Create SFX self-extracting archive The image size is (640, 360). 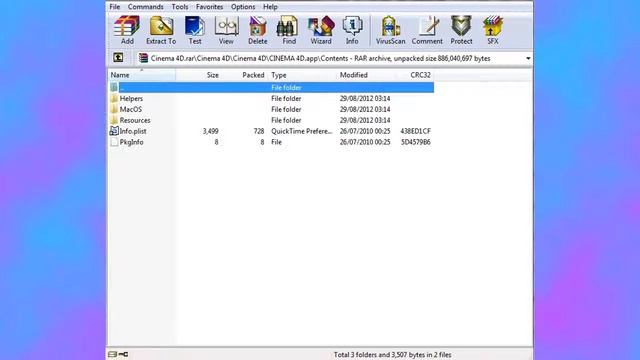pos(493,30)
